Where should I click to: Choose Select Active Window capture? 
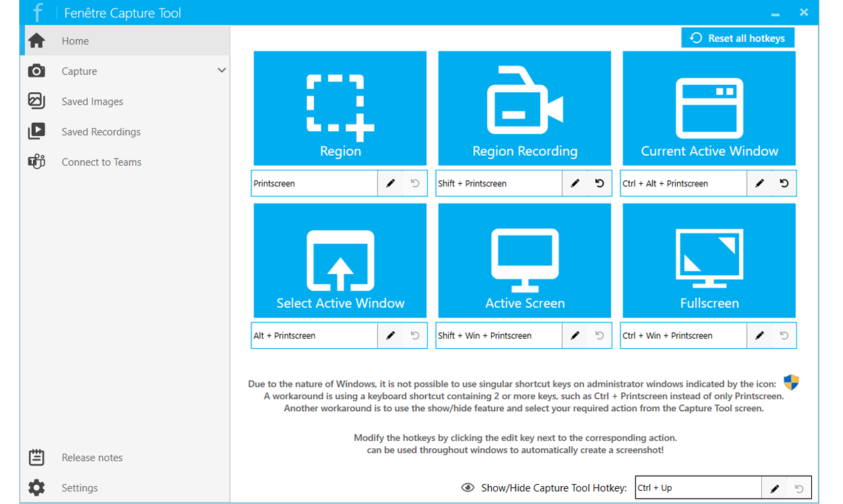[x=339, y=260]
